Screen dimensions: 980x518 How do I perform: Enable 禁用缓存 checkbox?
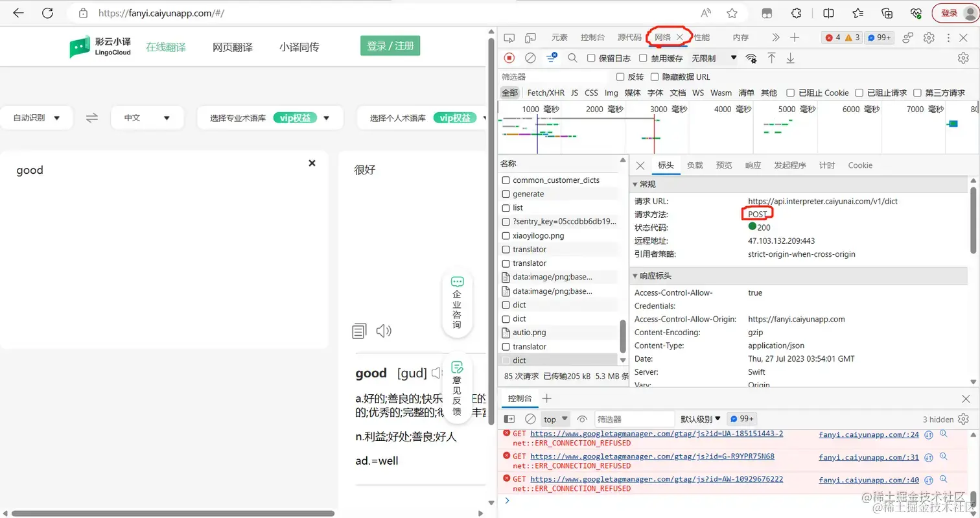pos(643,58)
